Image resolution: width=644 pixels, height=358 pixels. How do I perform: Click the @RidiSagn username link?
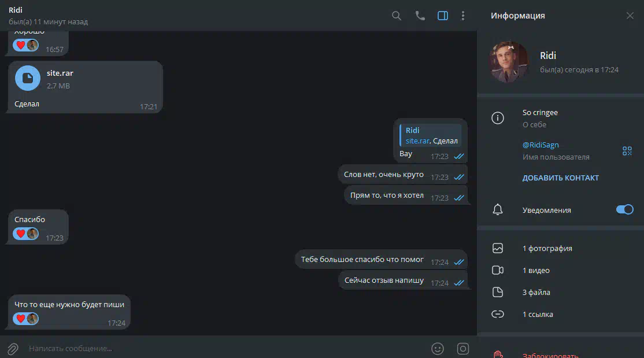541,145
